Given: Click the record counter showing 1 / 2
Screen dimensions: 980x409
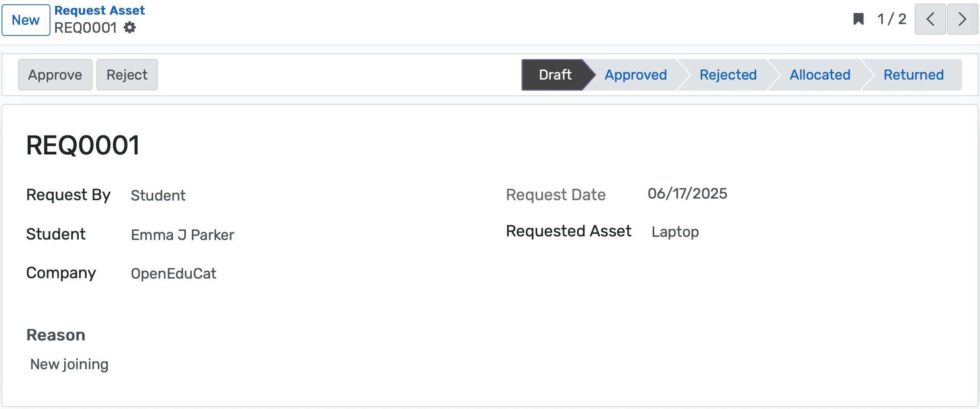Looking at the screenshot, I should (891, 19).
